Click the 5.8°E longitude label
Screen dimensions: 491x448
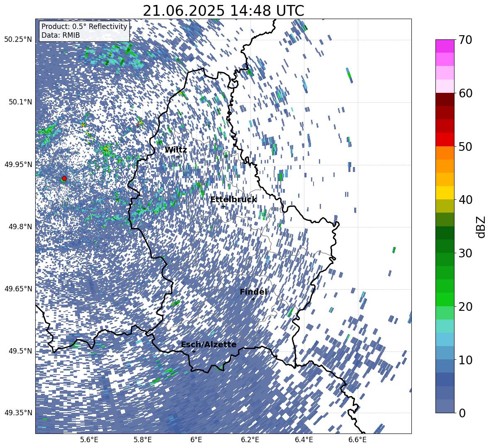[143, 440]
